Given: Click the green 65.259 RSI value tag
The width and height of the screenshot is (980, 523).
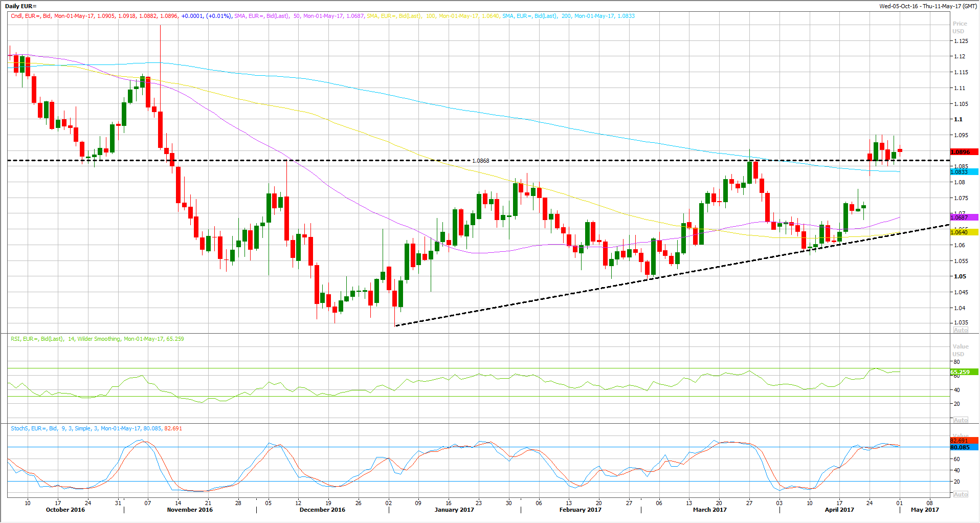Looking at the screenshot, I should (x=964, y=372).
